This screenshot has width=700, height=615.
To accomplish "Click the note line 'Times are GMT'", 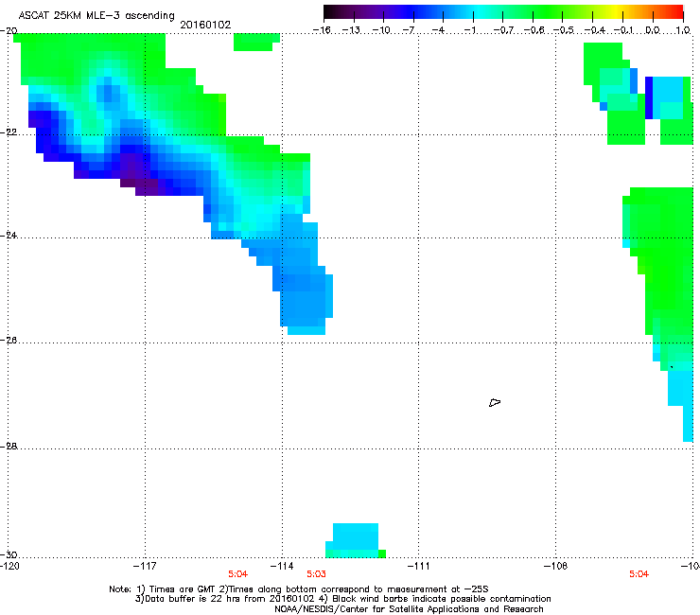I will (x=299, y=589).
